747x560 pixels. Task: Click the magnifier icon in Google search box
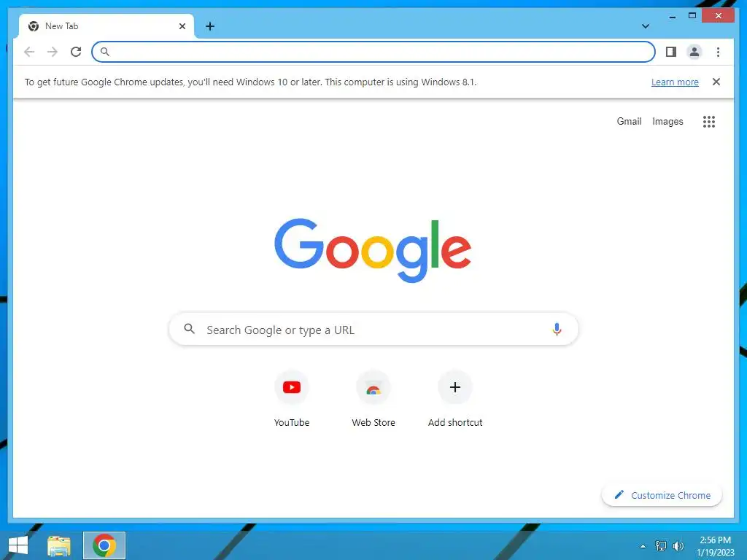click(x=189, y=329)
